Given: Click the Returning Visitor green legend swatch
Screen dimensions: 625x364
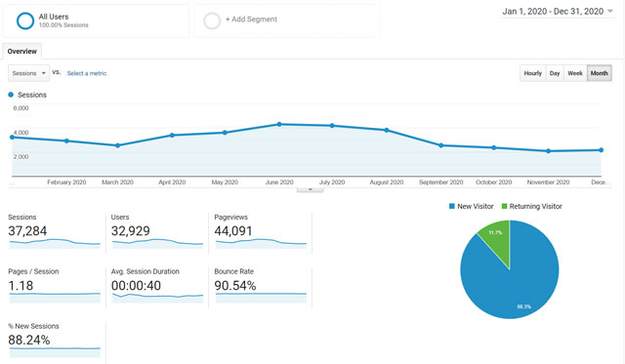Looking at the screenshot, I should (504, 206).
